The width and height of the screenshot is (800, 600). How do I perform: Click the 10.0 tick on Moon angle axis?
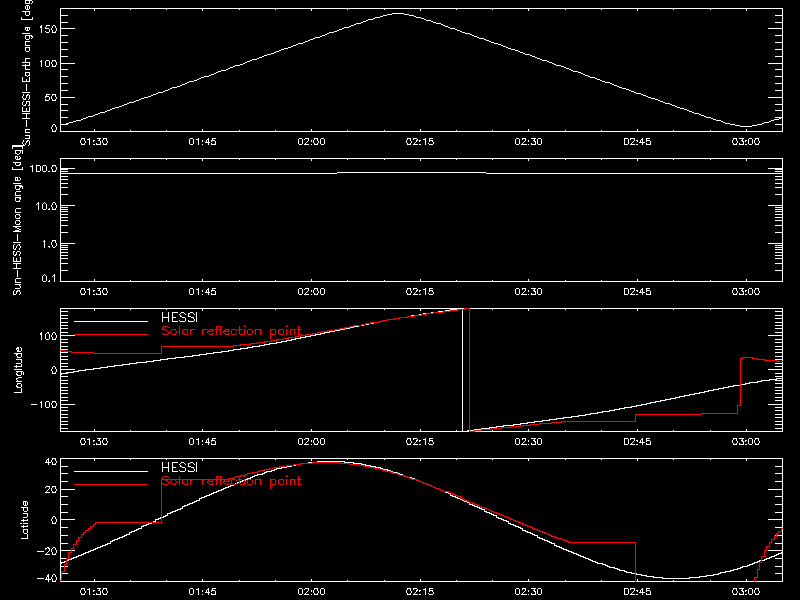[x=46, y=207]
